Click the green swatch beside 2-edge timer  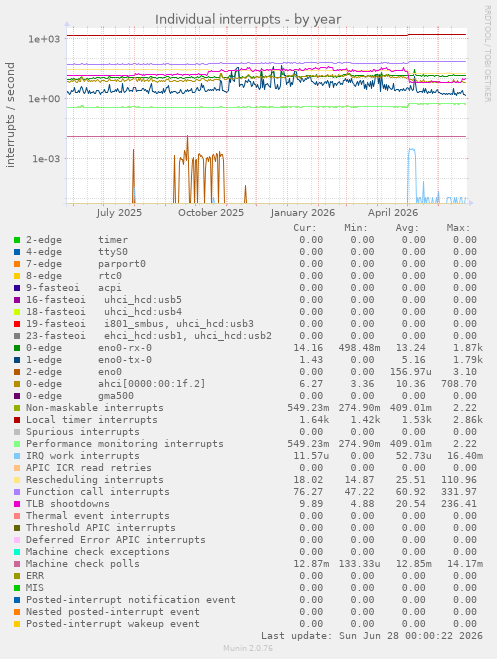coord(17,240)
